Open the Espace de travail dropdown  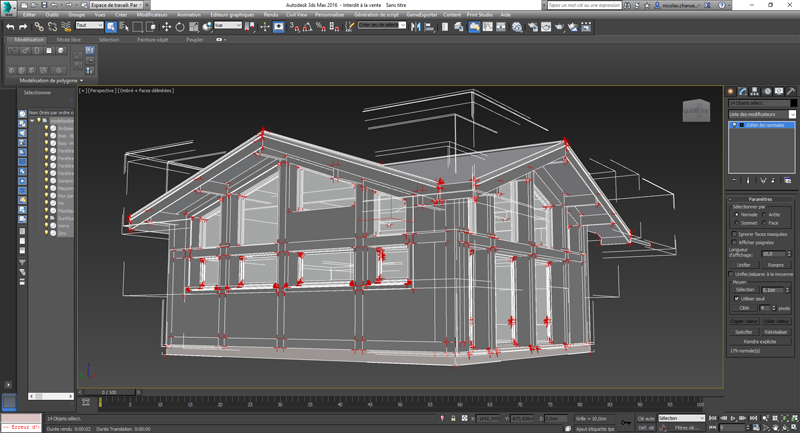pos(115,5)
